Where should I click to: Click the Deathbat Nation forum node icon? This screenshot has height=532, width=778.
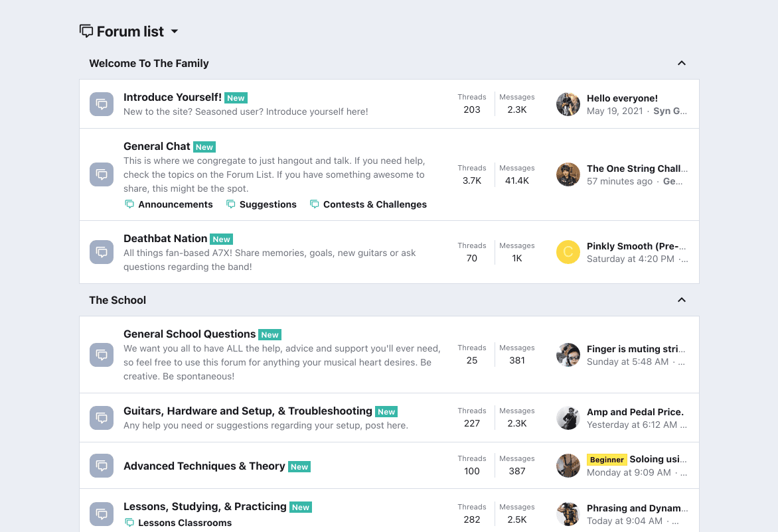pyautogui.click(x=102, y=252)
